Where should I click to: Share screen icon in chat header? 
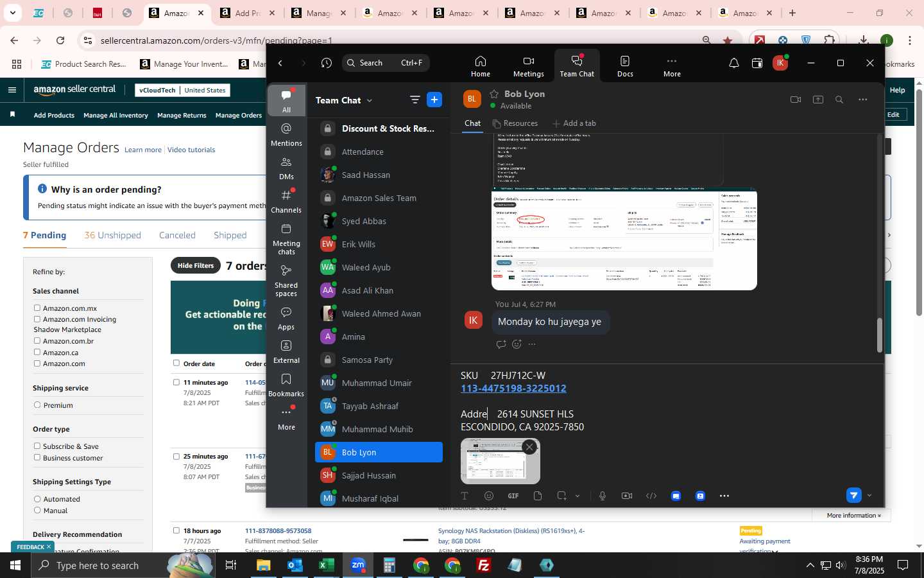(818, 100)
